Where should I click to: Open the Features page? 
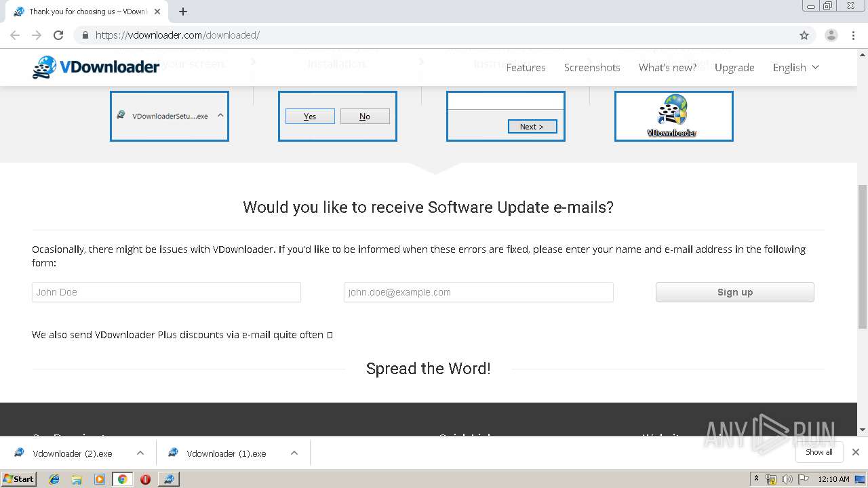click(x=526, y=67)
